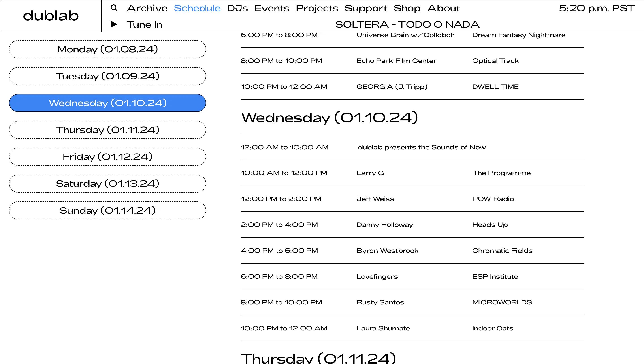
Task: Open GEORGIA (J. Tripp) DJ link
Action: pos(392,87)
